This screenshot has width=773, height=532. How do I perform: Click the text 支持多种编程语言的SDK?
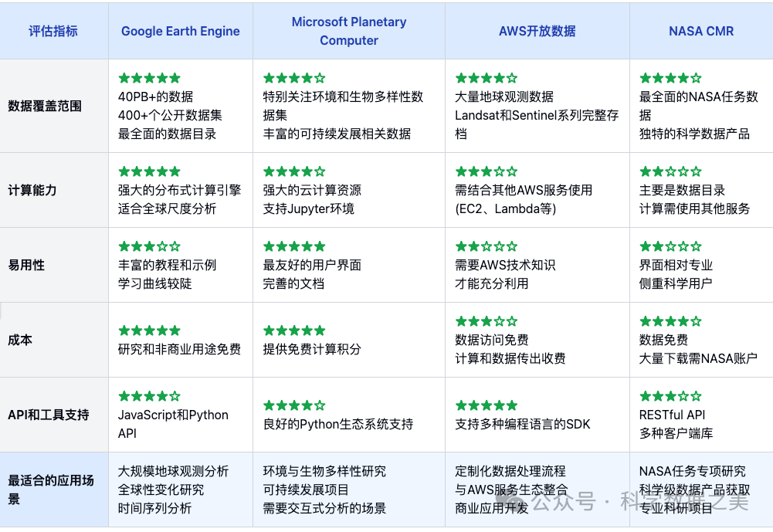pos(522,424)
